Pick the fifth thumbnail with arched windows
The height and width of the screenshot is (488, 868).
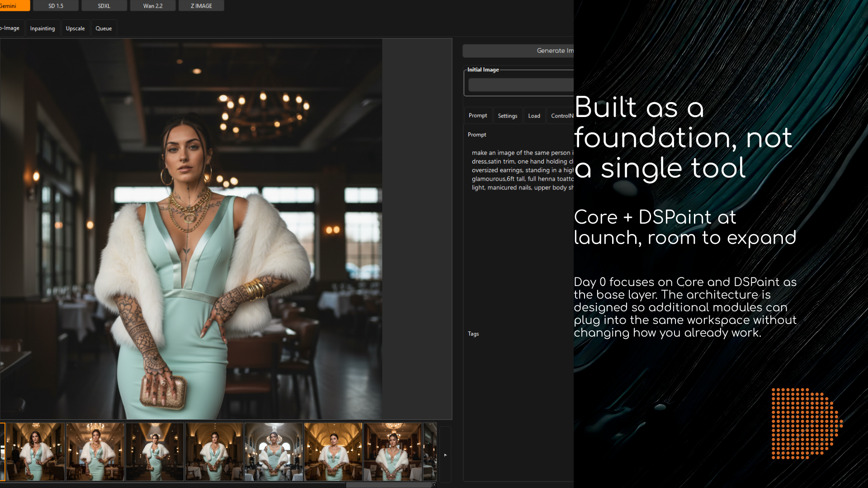pyautogui.click(x=274, y=451)
